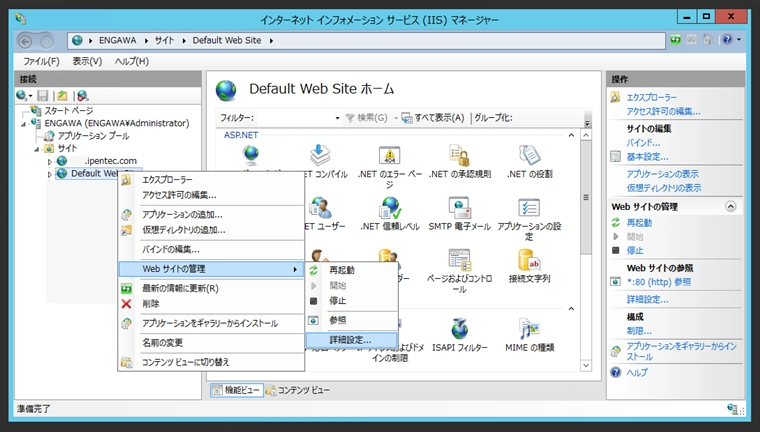Click 仮想ディレクトリの表示 link in actions pane
760x432 pixels.
pyautogui.click(x=664, y=188)
